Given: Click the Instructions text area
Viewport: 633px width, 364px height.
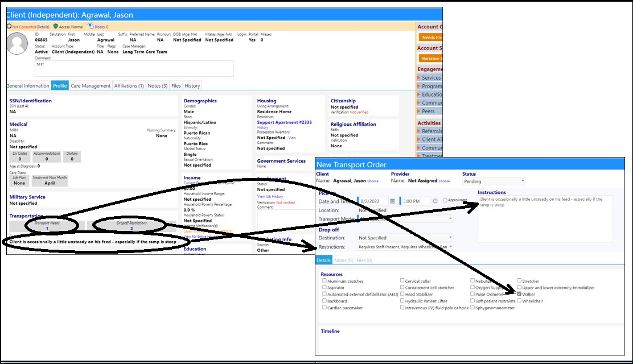Looking at the screenshot, I should (x=545, y=219).
